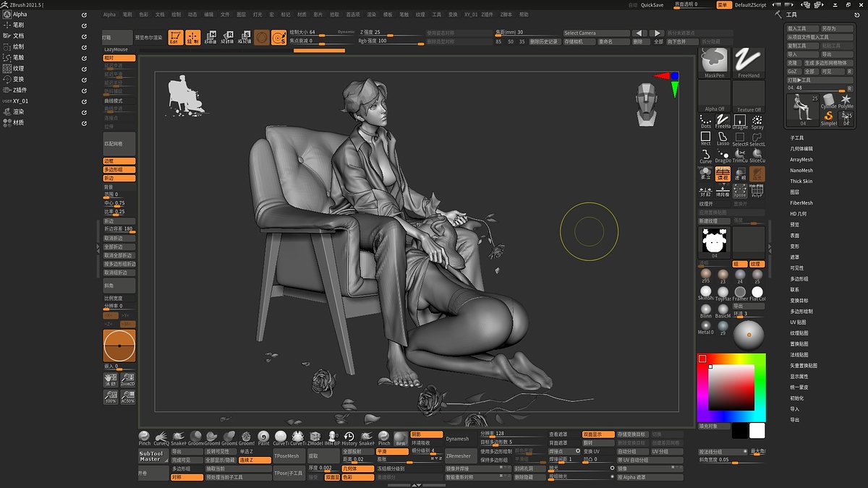Click the ZRemesher button
This screenshot has height=488, width=868.
point(461,455)
